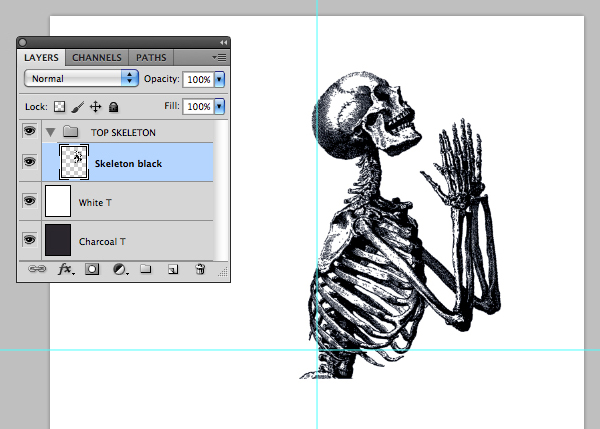
Task: Select Skeleton black layer thumbnail
Action: (x=74, y=162)
